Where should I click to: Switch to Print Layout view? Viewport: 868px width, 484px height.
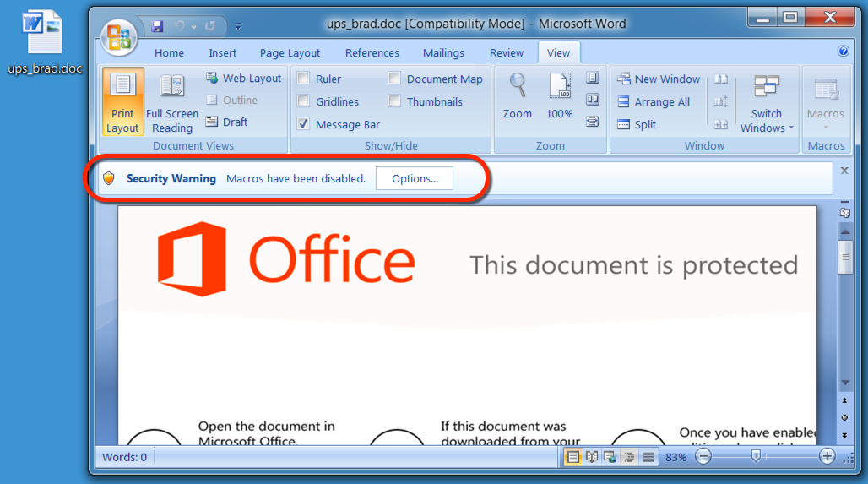pyautogui.click(x=123, y=101)
